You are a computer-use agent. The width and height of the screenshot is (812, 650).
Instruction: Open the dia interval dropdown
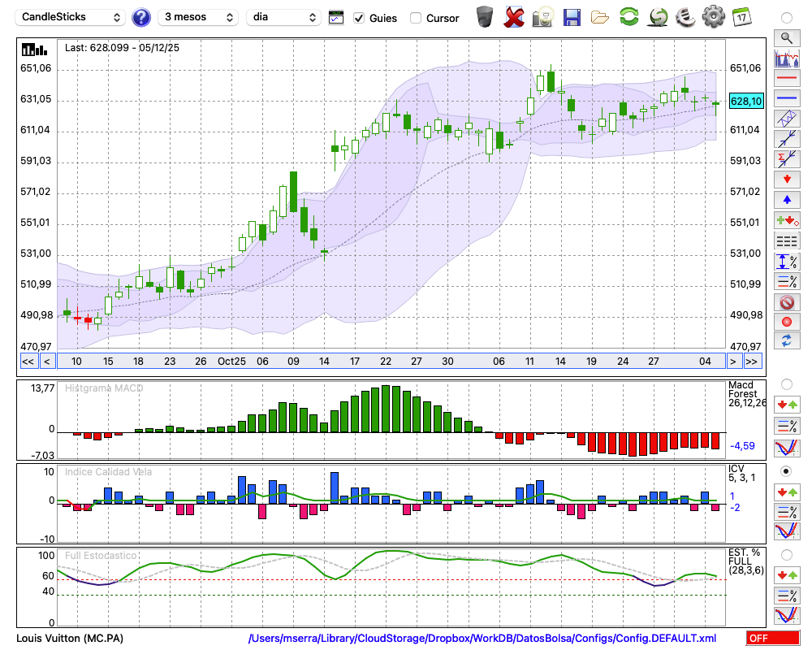[283, 17]
